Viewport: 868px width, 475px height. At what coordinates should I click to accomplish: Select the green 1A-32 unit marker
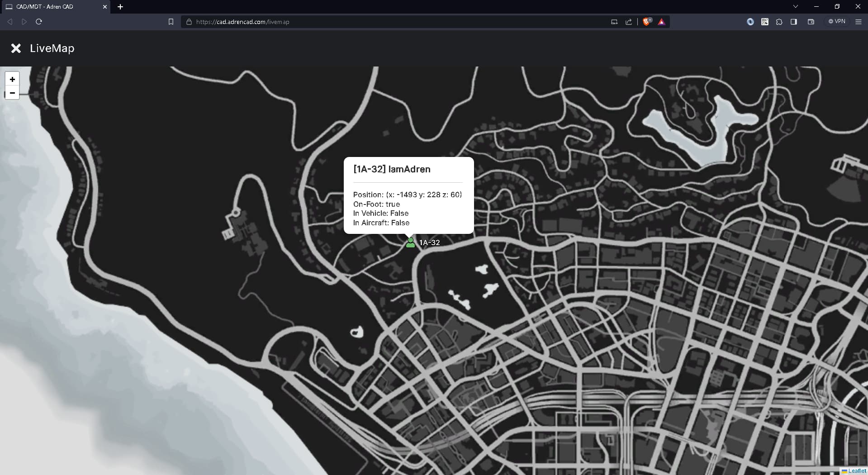click(x=410, y=242)
